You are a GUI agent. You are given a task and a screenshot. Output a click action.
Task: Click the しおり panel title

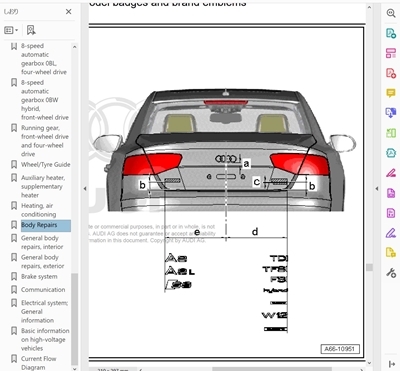click(x=11, y=12)
